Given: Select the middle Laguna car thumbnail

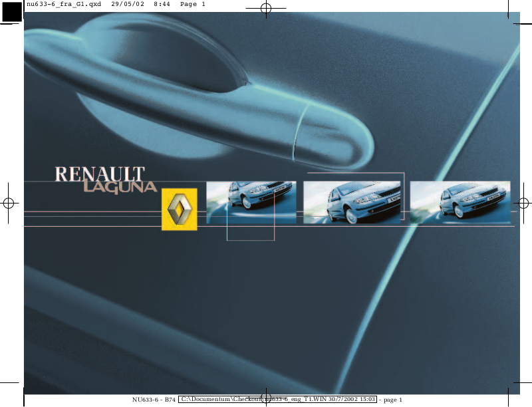Looking at the screenshot, I should (352, 202).
